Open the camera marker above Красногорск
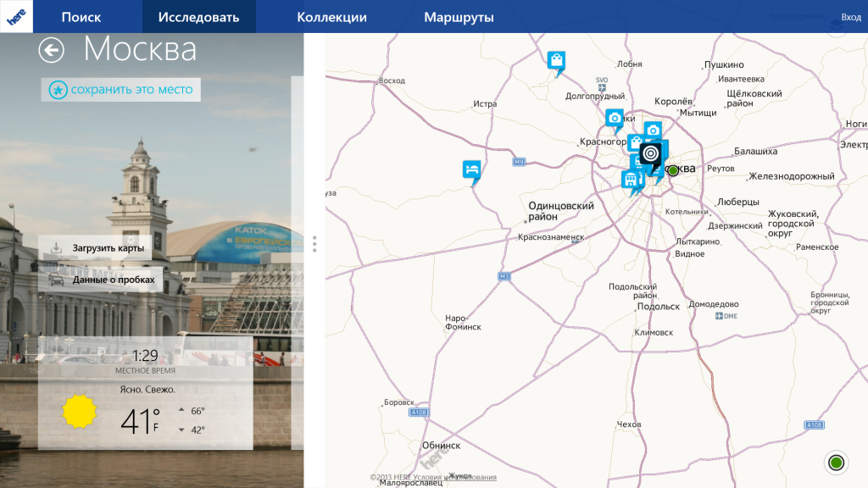 (615, 119)
